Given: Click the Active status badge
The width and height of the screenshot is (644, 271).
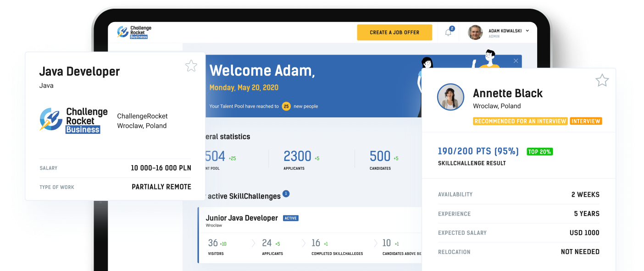Looking at the screenshot, I should 290,218.
